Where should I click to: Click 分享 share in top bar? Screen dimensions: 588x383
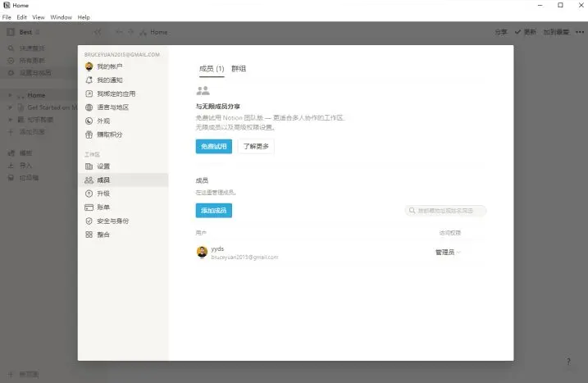[x=501, y=32]
